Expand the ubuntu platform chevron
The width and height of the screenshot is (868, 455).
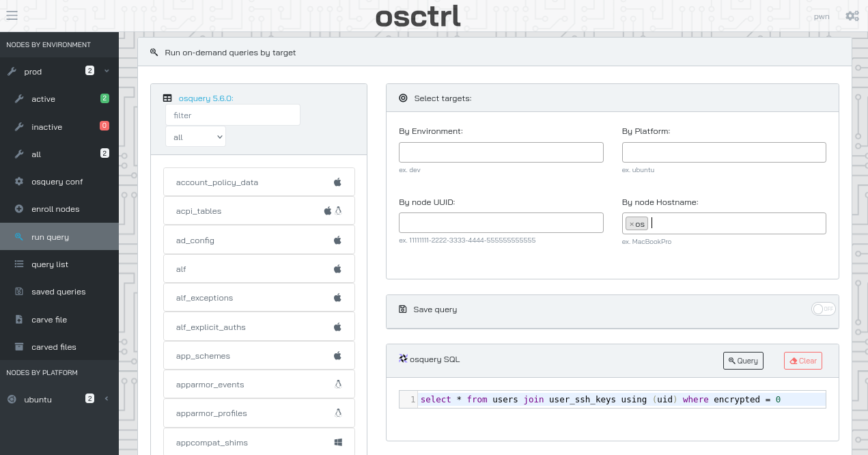[107, 399]
